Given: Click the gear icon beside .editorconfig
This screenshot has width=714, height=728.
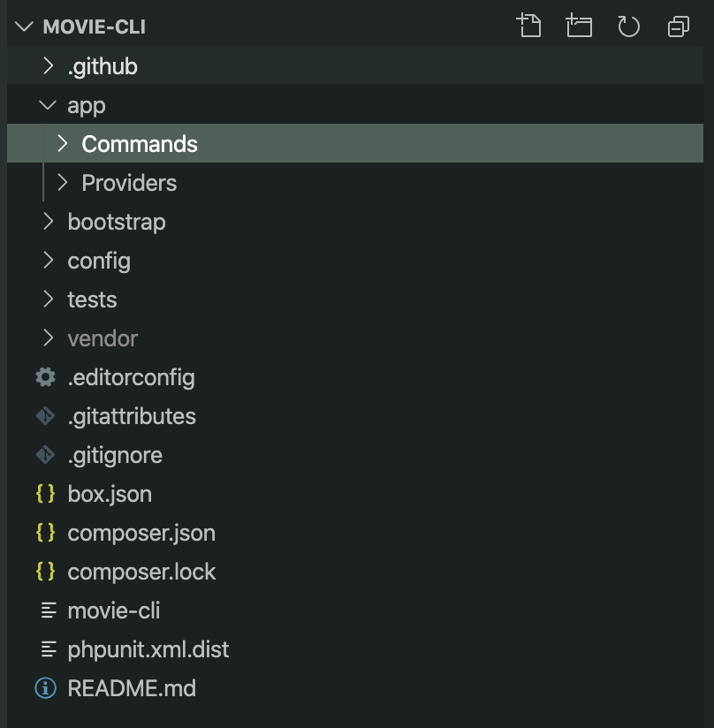Looking at the screenshot, I should point(45,377).
